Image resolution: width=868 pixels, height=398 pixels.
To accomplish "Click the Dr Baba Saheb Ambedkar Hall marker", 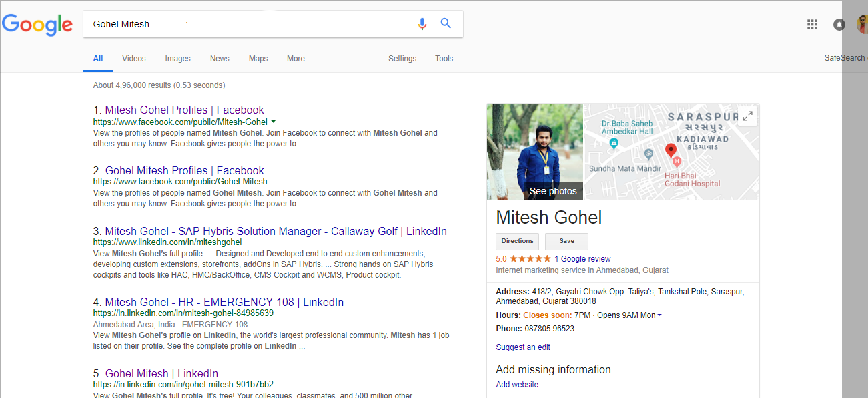I will pyautogui.click(x=614, y=142).
